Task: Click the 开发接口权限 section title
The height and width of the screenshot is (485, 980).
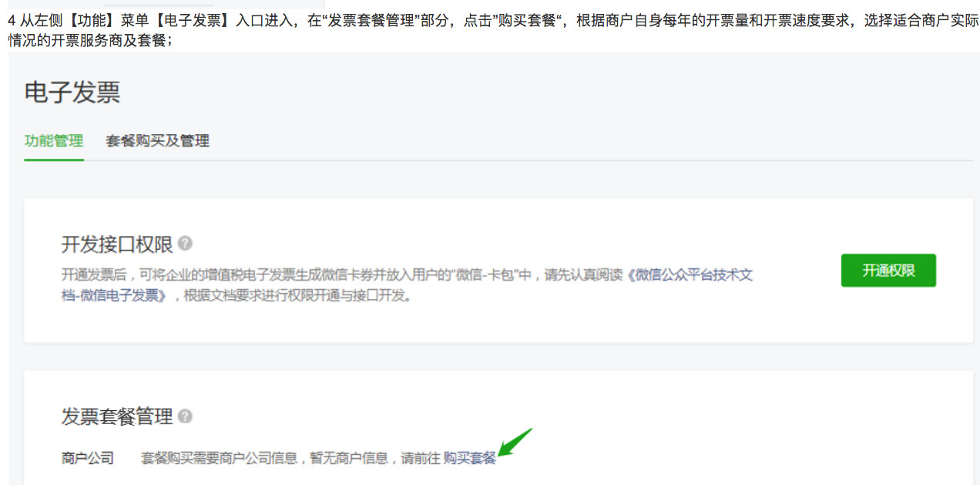Action: (117, 244)
